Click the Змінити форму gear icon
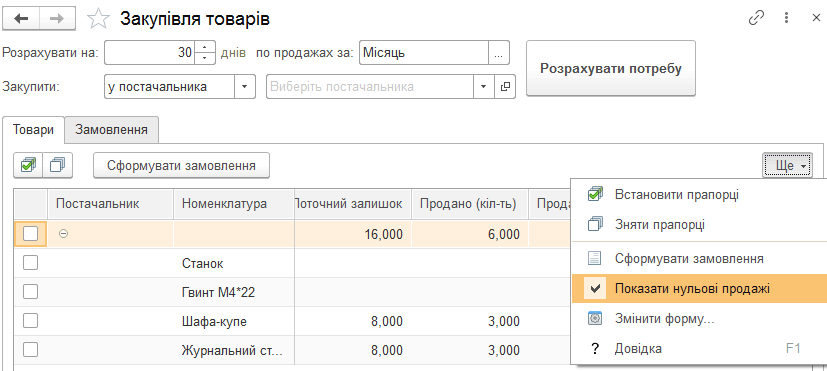 tap(595, 319)
